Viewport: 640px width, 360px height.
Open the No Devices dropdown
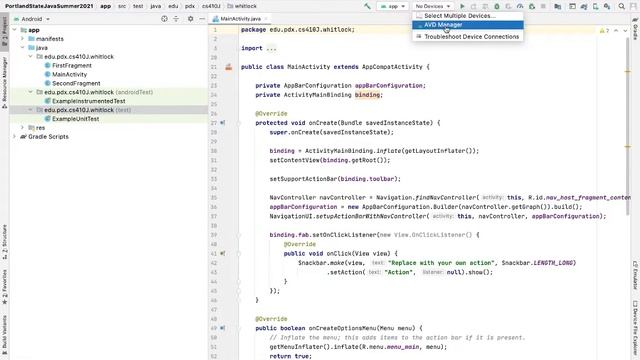pos(432,7)
